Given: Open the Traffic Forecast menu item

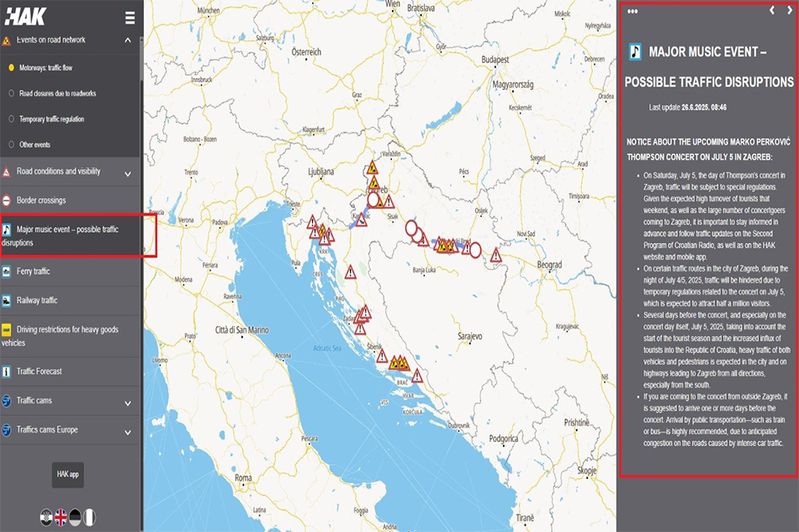Looking at the screenshot, I should point(70,371).
